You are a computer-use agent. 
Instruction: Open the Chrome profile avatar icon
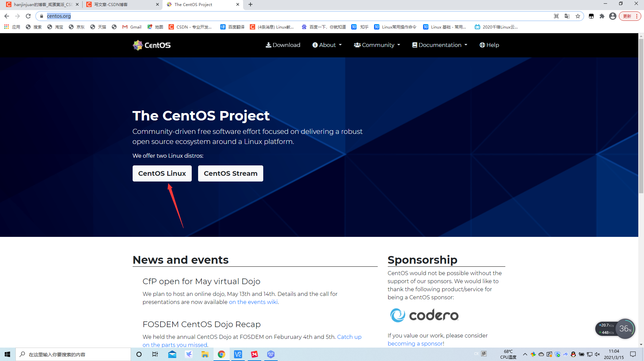[x=612, y=16]
